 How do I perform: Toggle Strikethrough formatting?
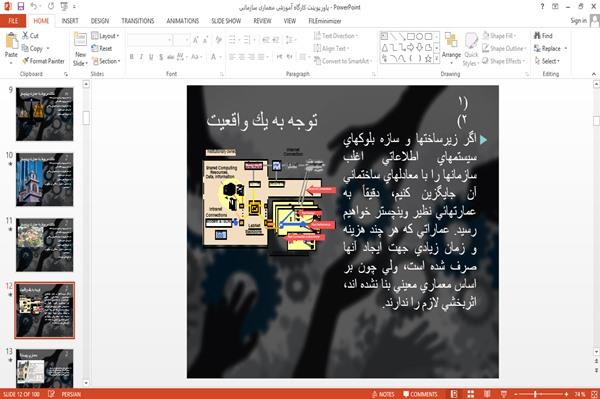170,57
